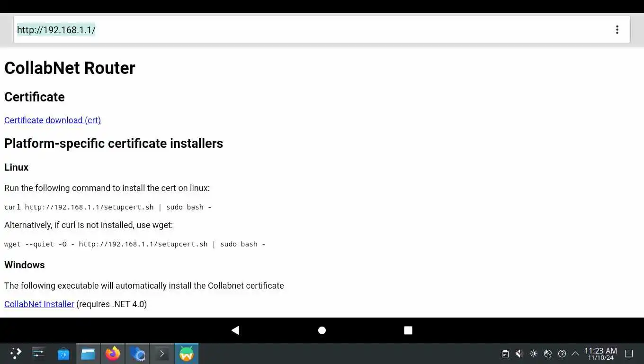Open the three-dot browser menu
This screenshot has height=364, width=644.
(617, 30)
